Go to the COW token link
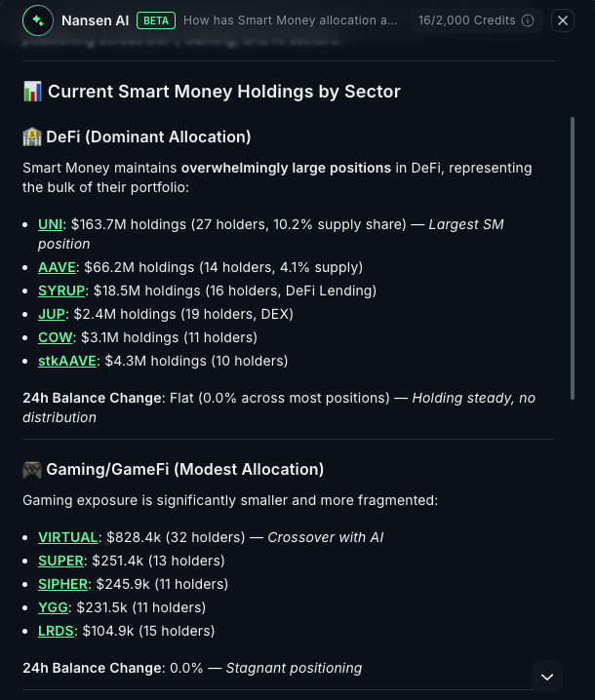This screenshot has height=700, width=595. click(56, 337)
